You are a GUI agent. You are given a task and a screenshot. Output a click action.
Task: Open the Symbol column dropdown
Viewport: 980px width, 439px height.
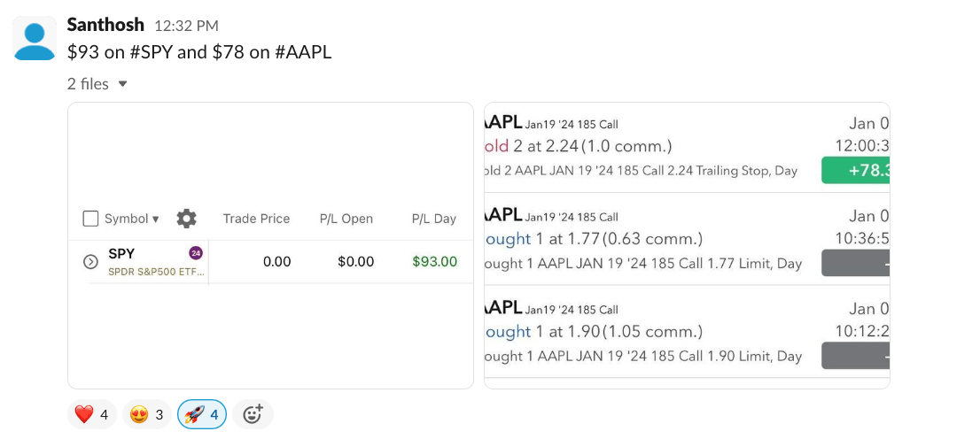point(132,219)
